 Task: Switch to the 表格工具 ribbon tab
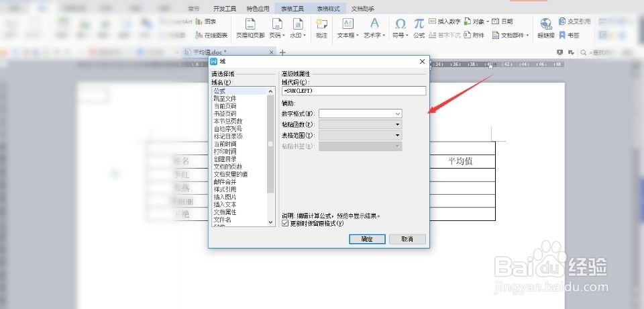[x=292, y=9]
